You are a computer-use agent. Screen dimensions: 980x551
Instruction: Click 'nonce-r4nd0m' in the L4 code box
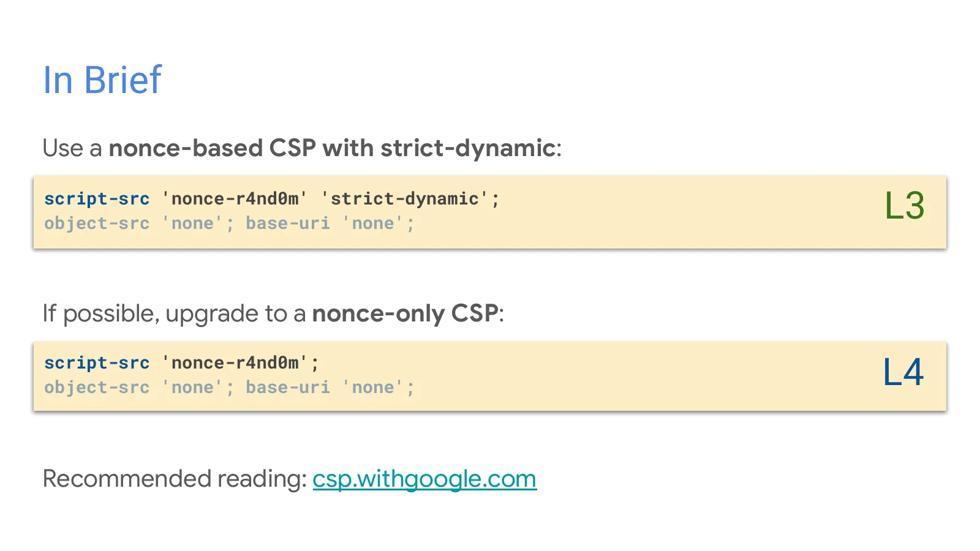coord(235,363)
